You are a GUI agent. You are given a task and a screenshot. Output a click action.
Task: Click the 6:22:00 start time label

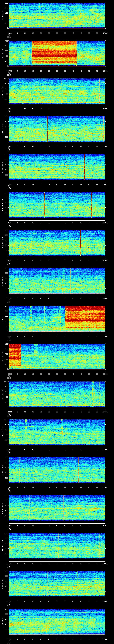[9, 260]
